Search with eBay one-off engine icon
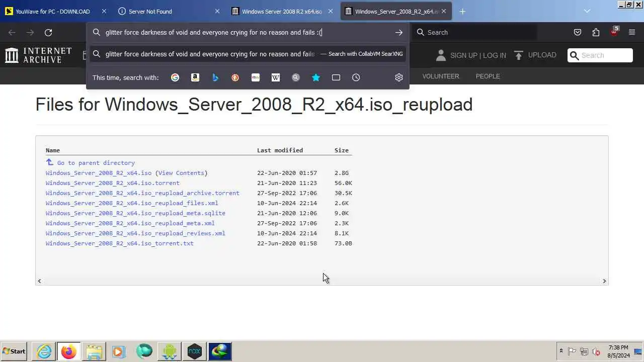The width and height of the screenshot is (644, 362). tap(256, 77)
